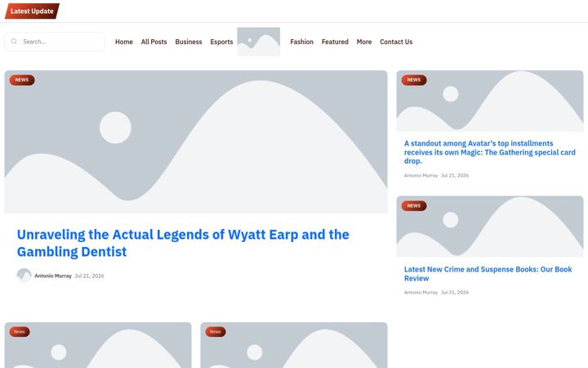Click author name Antonio Murray under Wyatt Earp title
Viewport: 588px width, 368px height.
point(53,276)
